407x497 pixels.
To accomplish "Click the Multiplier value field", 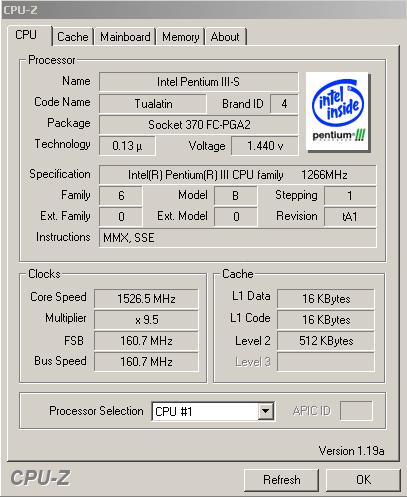I will click(x=146, y=320).
